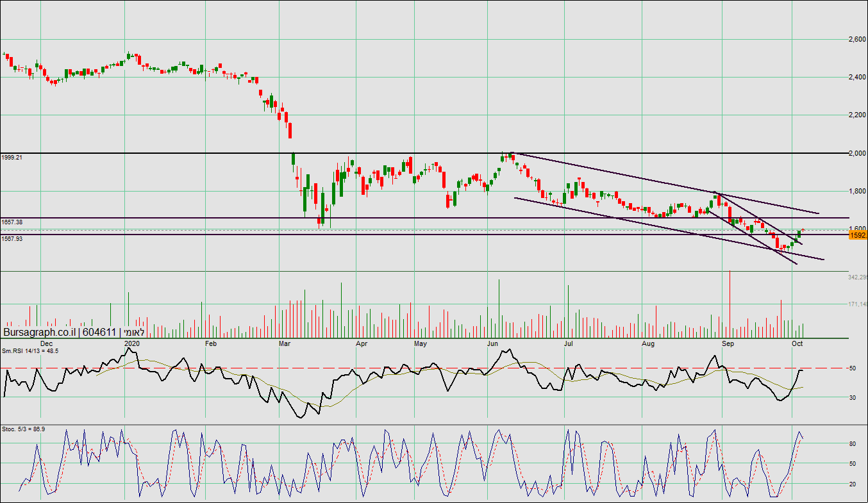Click the upper volume axis label 342,29

coord(857,277)
